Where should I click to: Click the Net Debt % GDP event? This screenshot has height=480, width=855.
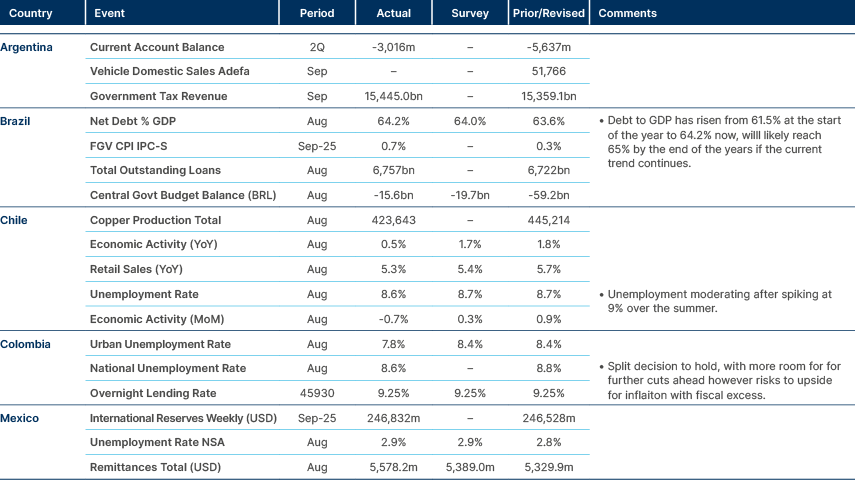point(140,121)
